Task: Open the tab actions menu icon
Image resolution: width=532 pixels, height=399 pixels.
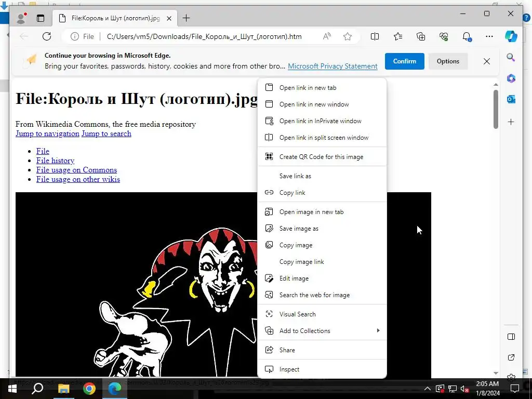Action: tap(41, 18)
